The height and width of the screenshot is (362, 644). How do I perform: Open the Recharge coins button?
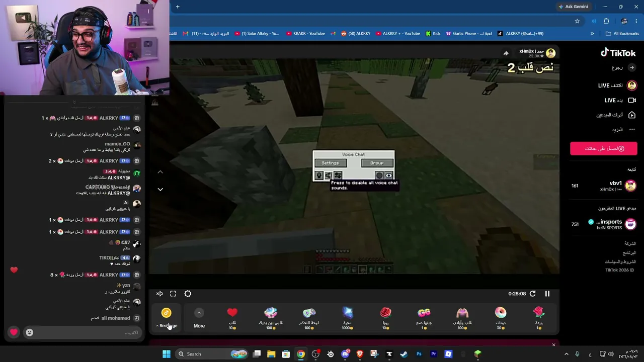tap(167, 318)
